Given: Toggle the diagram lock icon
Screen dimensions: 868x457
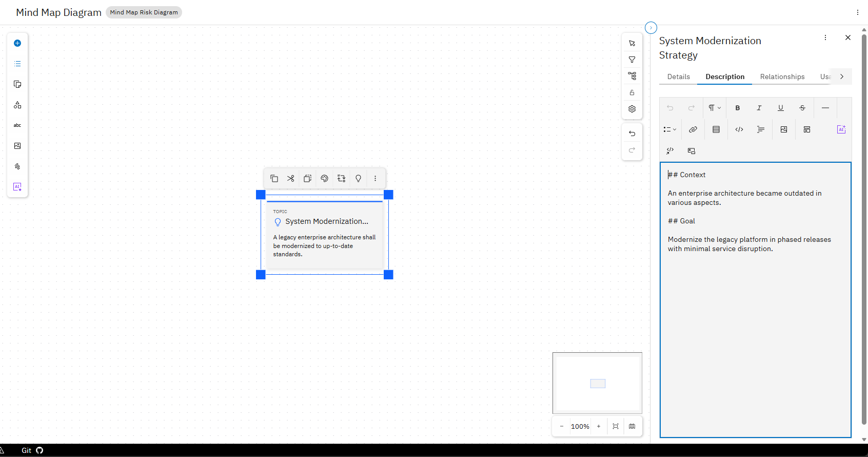Looking at the screenshot, I should pos(632,92).
